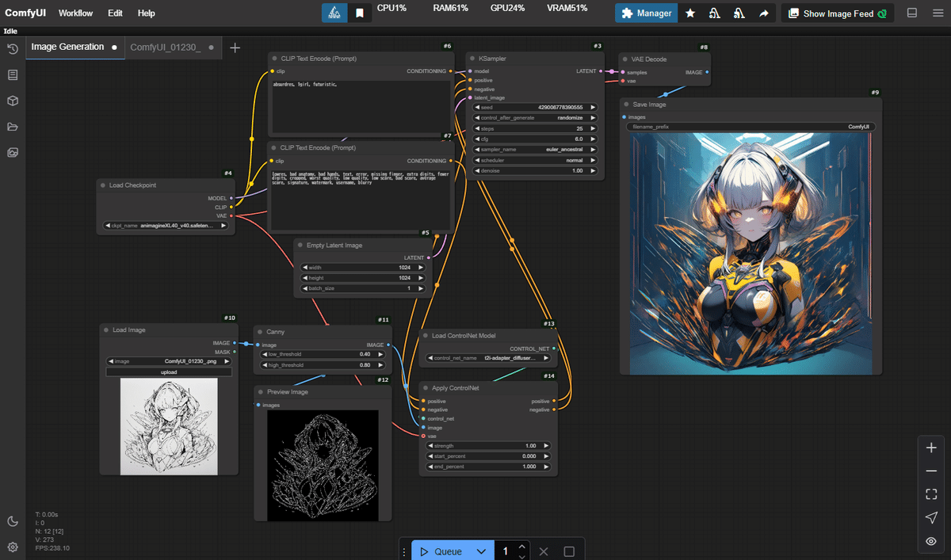Click the share workflow arrow icon

763,13
